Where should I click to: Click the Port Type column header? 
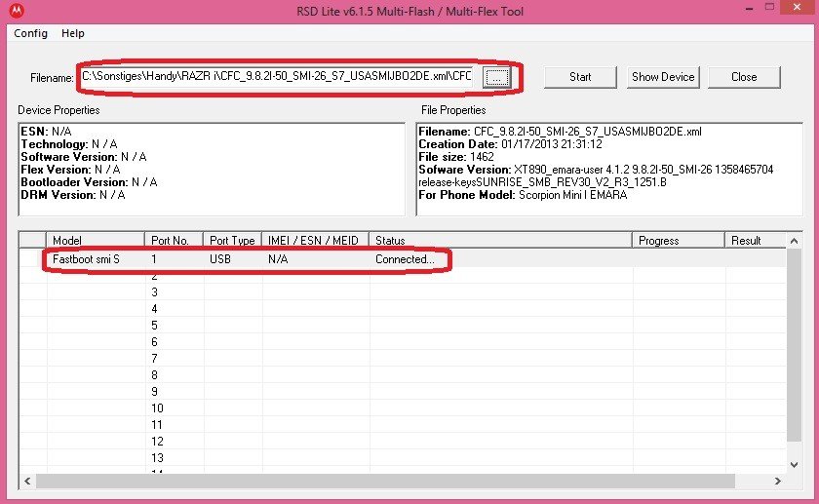(232, 240)
